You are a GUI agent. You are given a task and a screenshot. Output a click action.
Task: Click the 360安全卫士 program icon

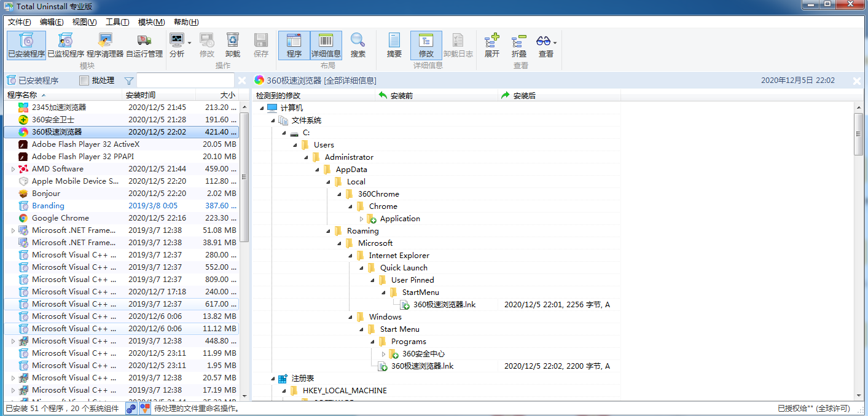coord(23,120)
